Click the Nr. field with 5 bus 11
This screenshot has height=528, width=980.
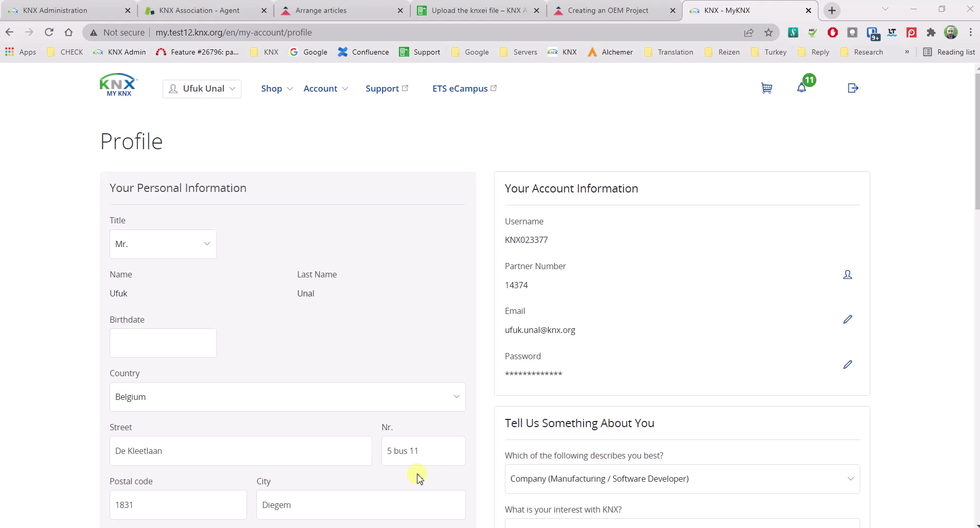point(424,451)
